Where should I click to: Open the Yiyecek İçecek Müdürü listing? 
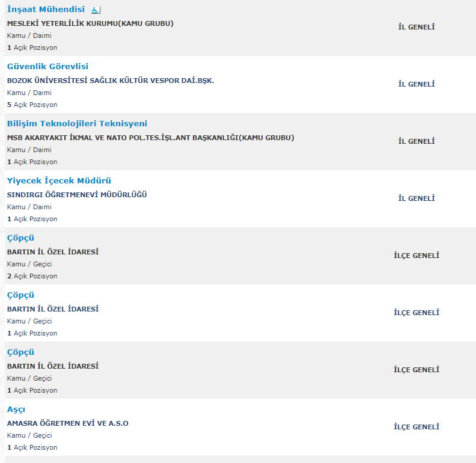pyautogui.click(x=59, y=181)
